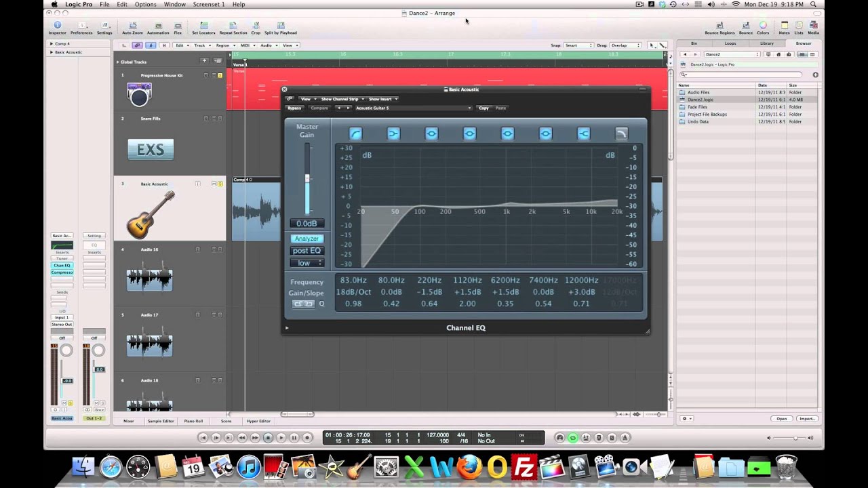Screen dimensions: 868x488
Task: Copy the Channel EQ settings
Action: 484,108
